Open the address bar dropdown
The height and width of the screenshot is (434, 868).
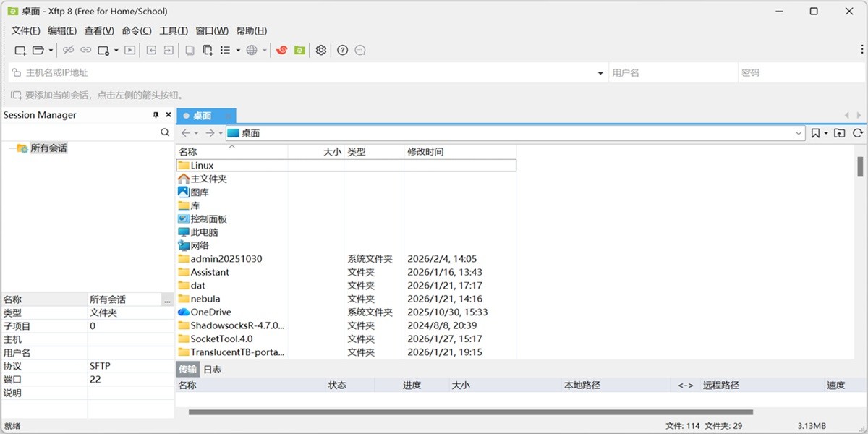click(x=798, y=132)
